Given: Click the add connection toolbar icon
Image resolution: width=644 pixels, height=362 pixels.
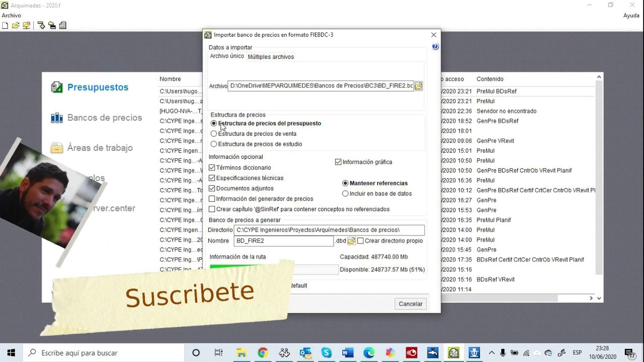Looking at the screenshot, I should tap(41, 25).
